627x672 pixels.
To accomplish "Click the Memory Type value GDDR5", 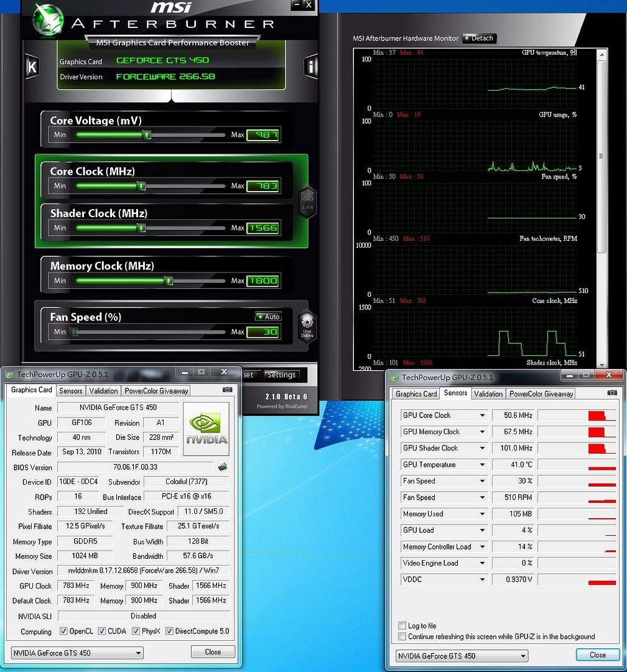I will 85,541.
